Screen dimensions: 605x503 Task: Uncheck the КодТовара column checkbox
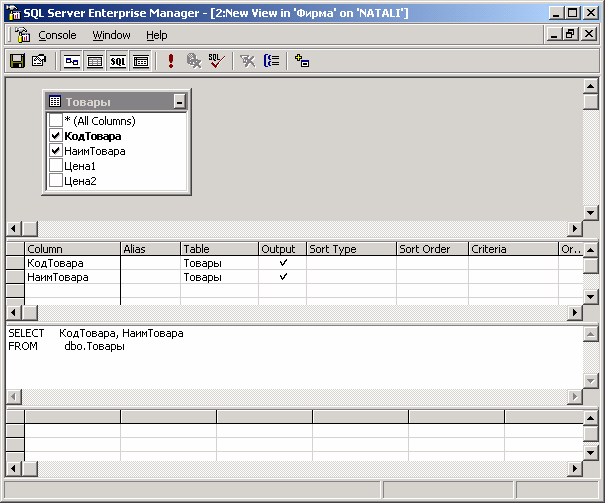click(56, 135)
